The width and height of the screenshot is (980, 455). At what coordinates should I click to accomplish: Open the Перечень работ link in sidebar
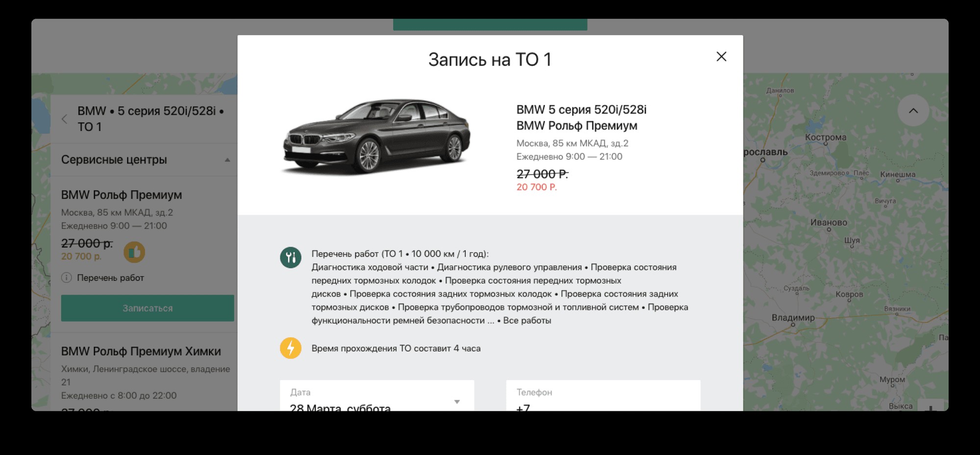(110, 278)
